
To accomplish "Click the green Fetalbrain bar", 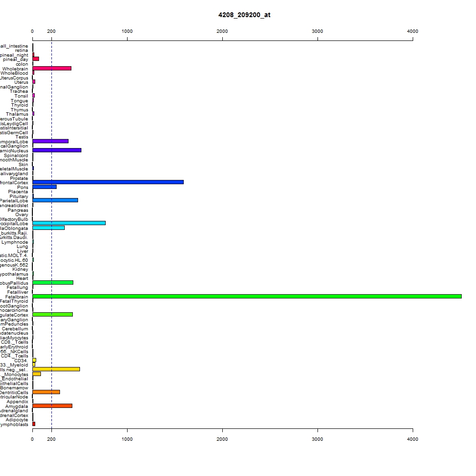I will (x=247, y=296).
